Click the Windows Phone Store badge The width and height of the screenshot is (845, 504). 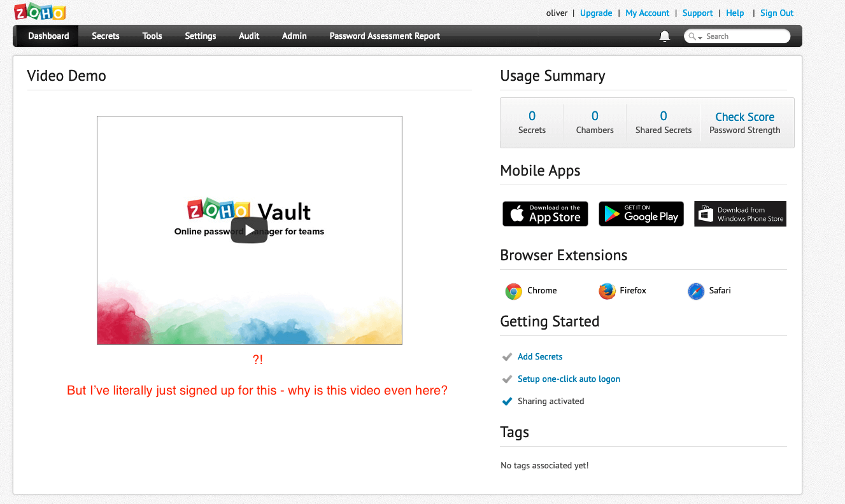(740, 214)
